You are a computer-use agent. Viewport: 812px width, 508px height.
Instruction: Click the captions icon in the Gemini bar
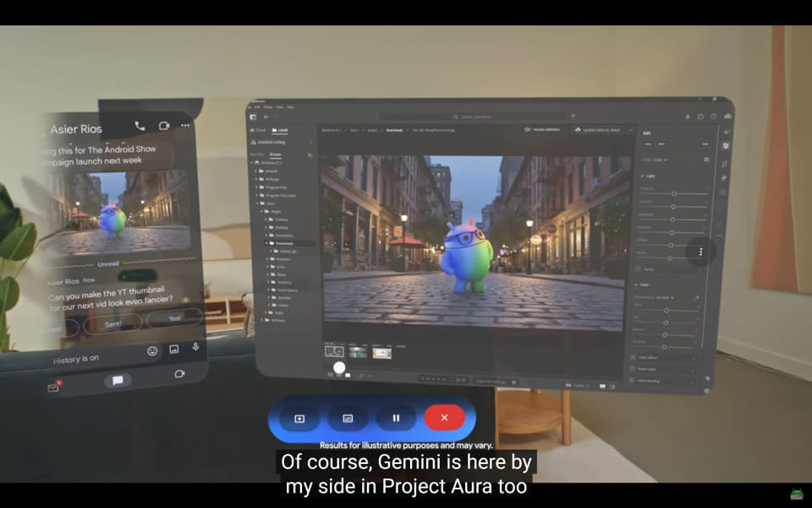pos(348,418)
